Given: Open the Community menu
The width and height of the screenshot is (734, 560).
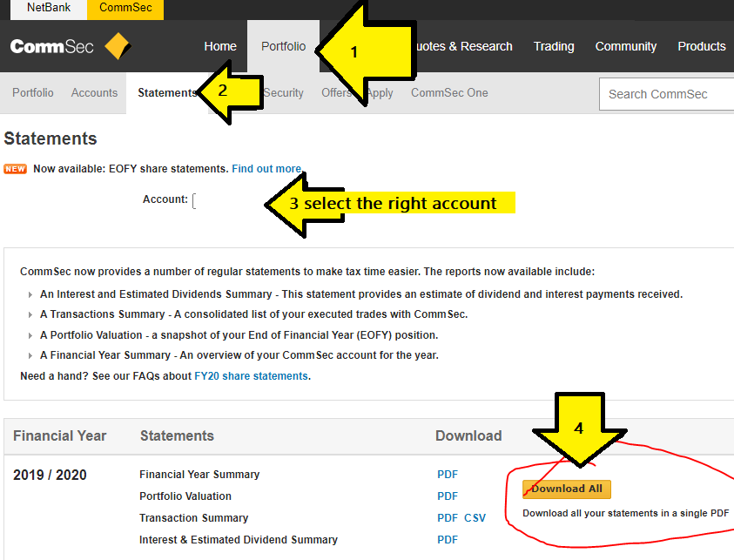Looking at the screenshot, I should [x=626, y=46].
